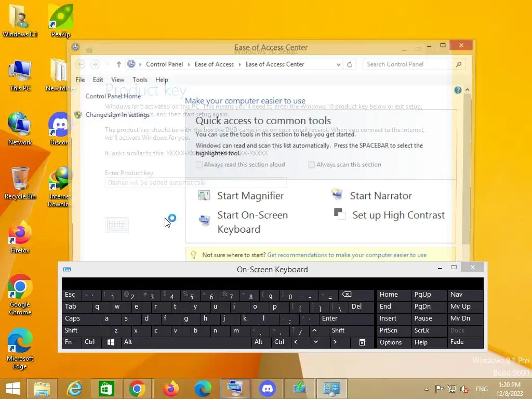Launch Firefox from the desktop
The image size is (532, 399).
[20, 237]
